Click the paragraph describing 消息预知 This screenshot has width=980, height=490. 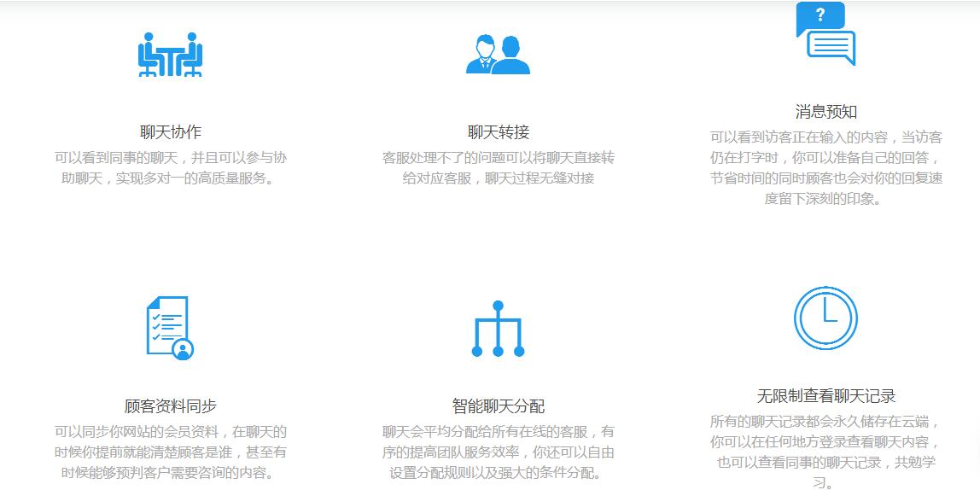pyautogui.click(x=825, y=168)
